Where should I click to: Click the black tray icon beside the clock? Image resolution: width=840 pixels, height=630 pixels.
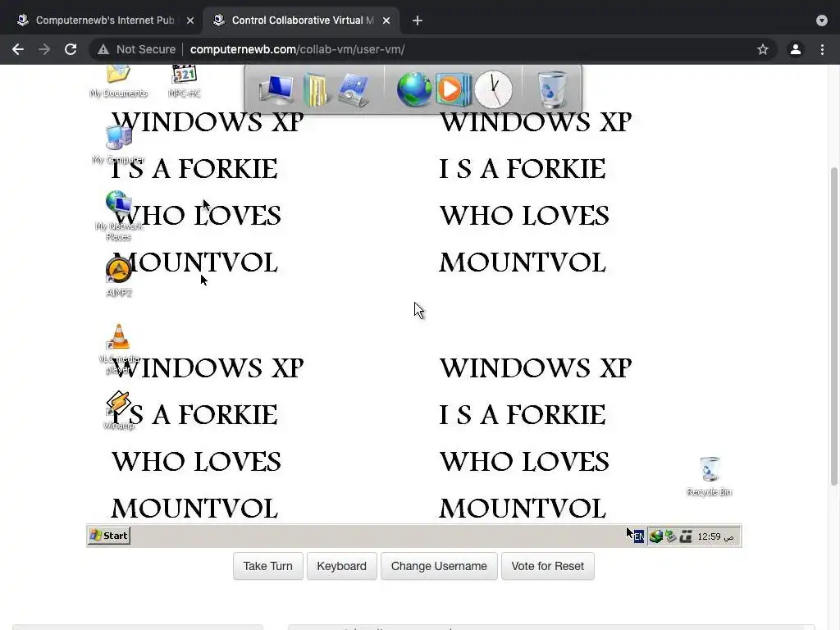(686, 536)
